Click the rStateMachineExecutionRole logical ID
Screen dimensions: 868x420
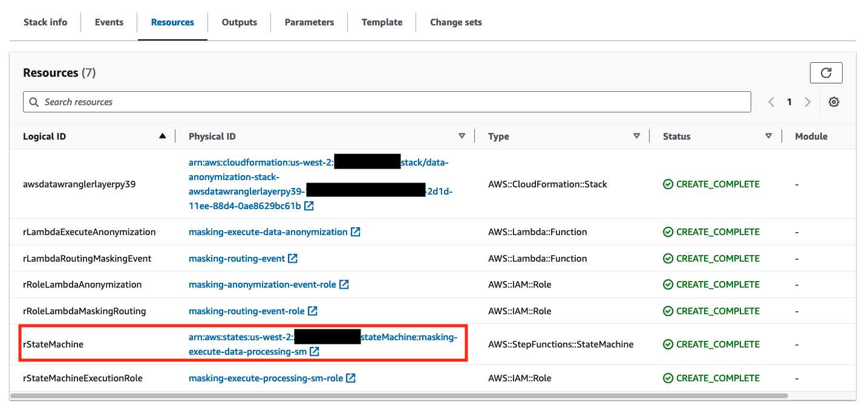click(83, 378)
